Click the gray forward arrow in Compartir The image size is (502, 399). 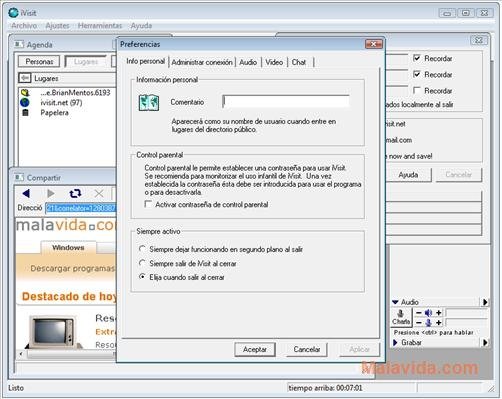pyautogui.click(x=51, y=193)
